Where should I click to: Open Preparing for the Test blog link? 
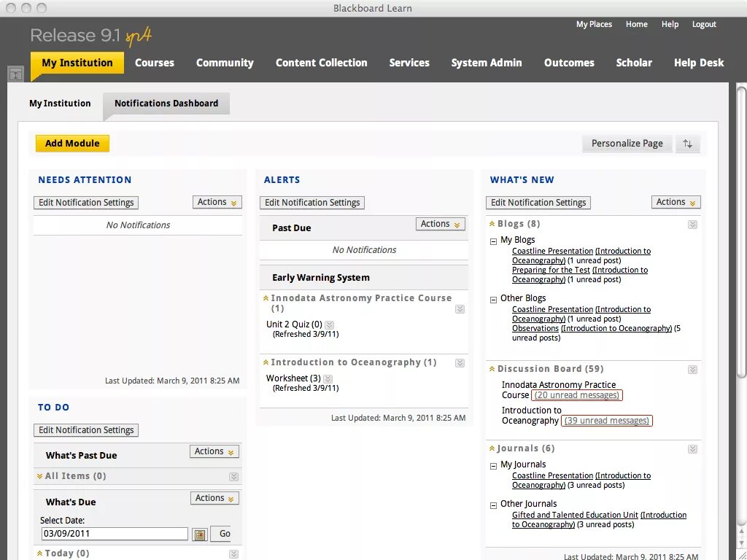551,270
